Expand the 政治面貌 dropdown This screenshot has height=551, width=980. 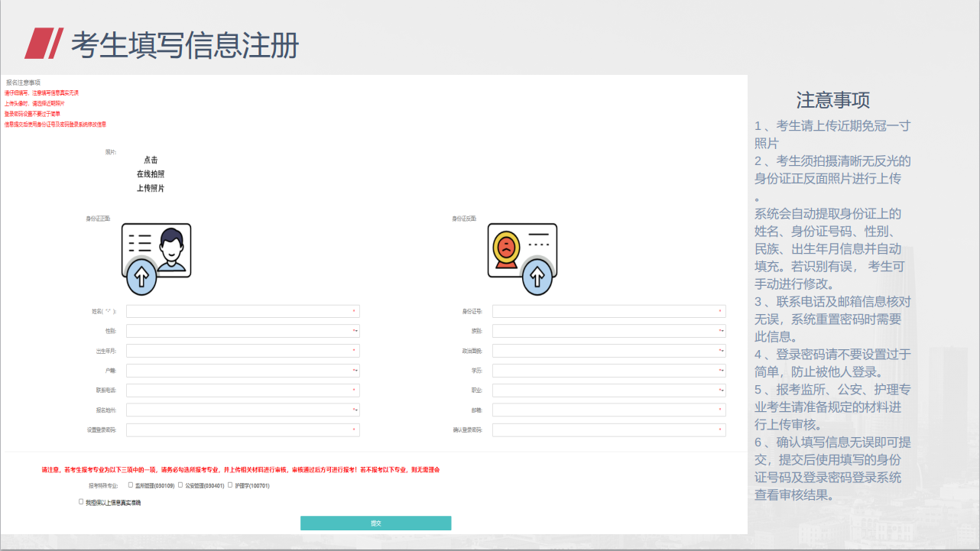coord(608,351)
